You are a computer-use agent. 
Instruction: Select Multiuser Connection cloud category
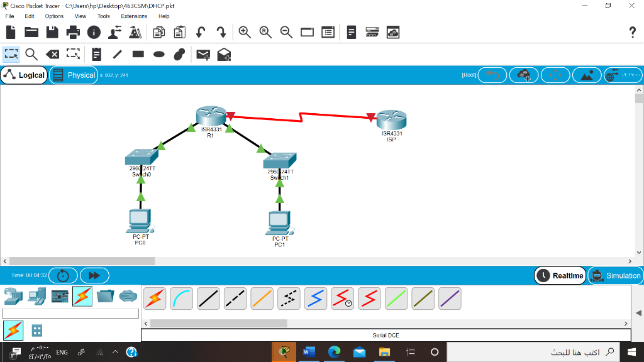pos(128,296)
